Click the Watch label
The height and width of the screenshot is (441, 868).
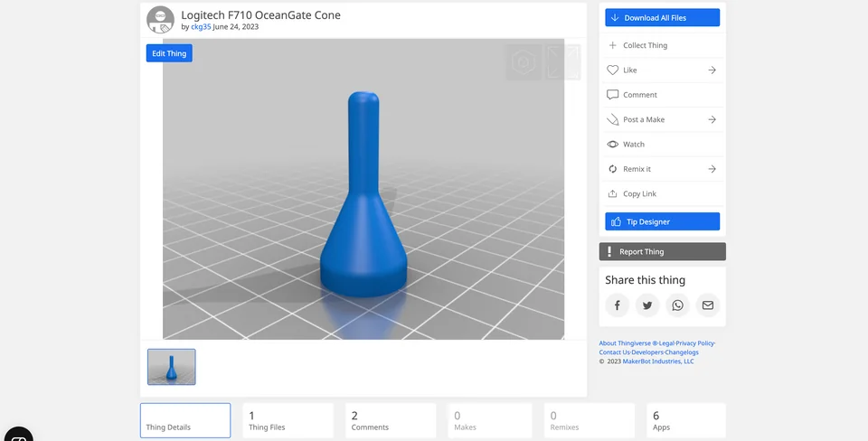[634, 145]
